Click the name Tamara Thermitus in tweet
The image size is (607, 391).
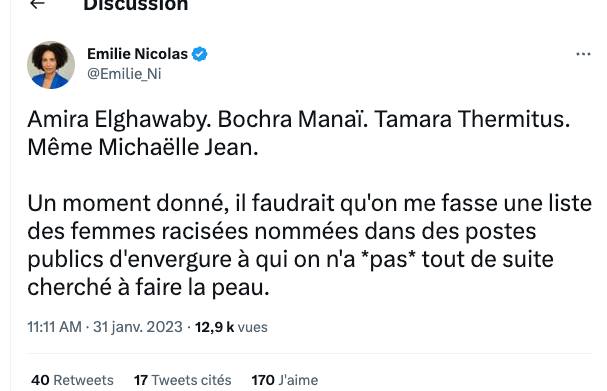(x=472, y=119)
